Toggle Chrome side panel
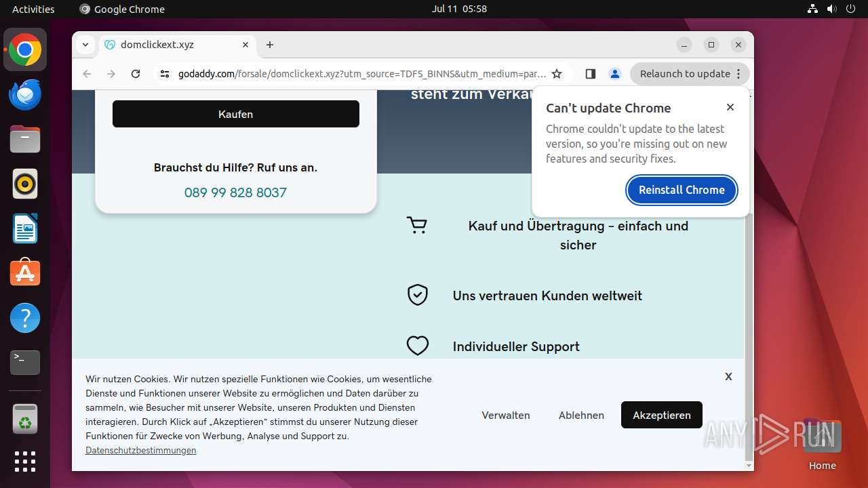 pos(590,74)
